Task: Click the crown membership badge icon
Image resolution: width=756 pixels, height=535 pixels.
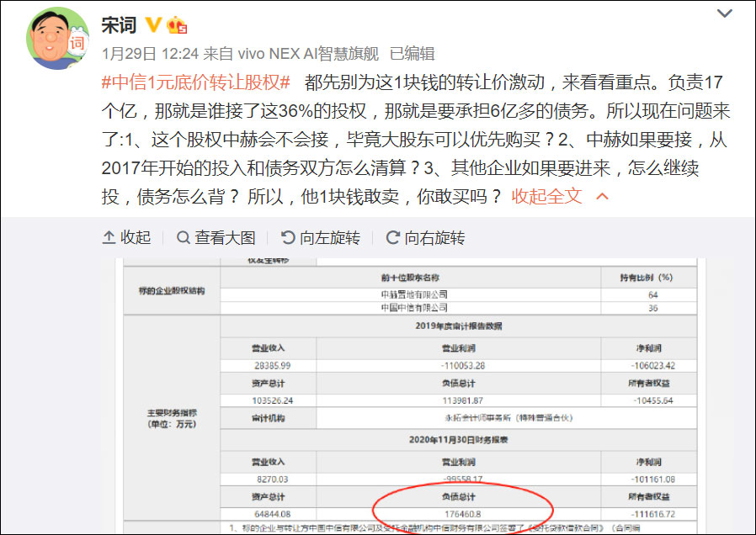Action: (177, 25)
